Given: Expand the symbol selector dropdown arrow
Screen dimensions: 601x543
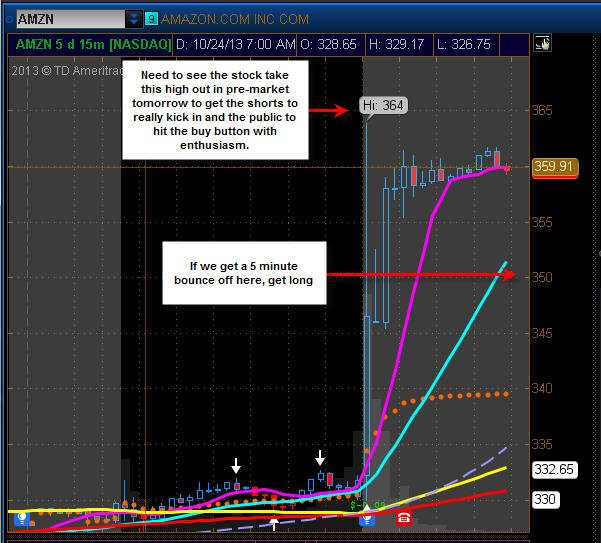Looking at the screenshot, I should coord(134,19).
